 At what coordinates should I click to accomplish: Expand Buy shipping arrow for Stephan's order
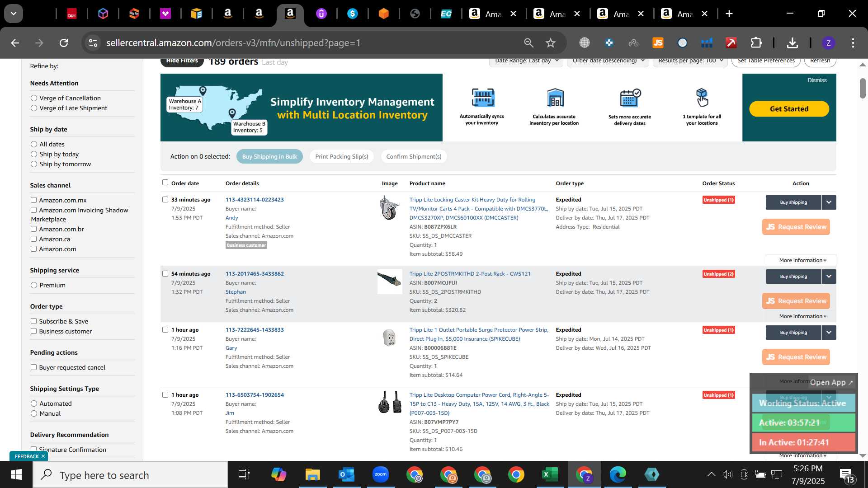click(x=829, y=277)
